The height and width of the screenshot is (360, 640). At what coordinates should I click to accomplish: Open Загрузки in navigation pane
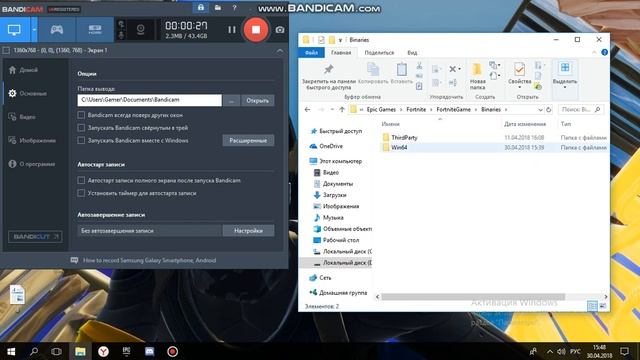point(334,195)
